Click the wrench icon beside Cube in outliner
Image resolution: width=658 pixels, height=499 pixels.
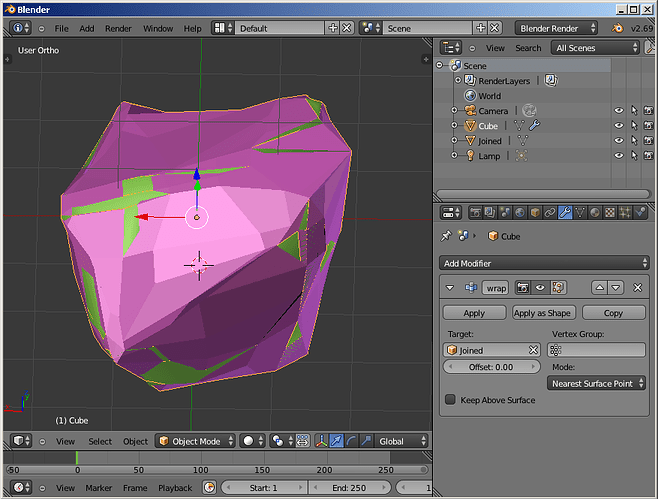point(535,125)
